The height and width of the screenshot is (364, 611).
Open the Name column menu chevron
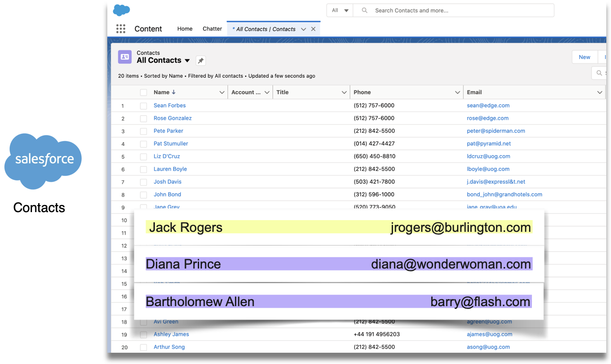[222, 93]
